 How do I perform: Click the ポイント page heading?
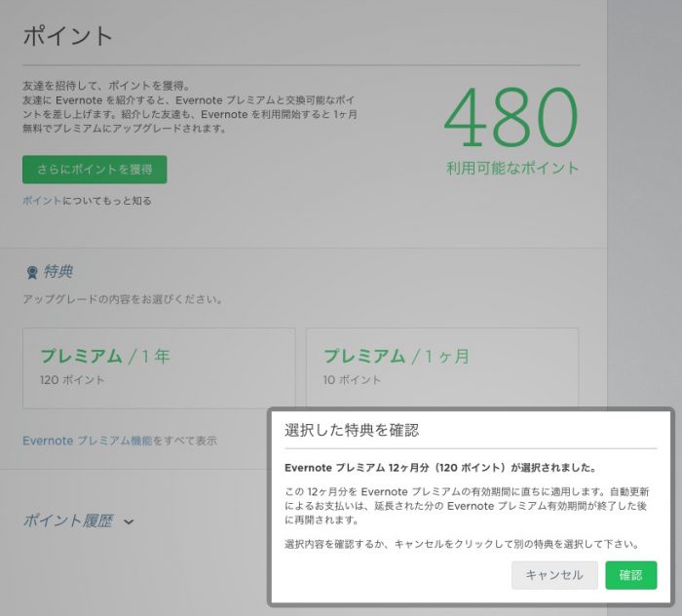[67, 37]
